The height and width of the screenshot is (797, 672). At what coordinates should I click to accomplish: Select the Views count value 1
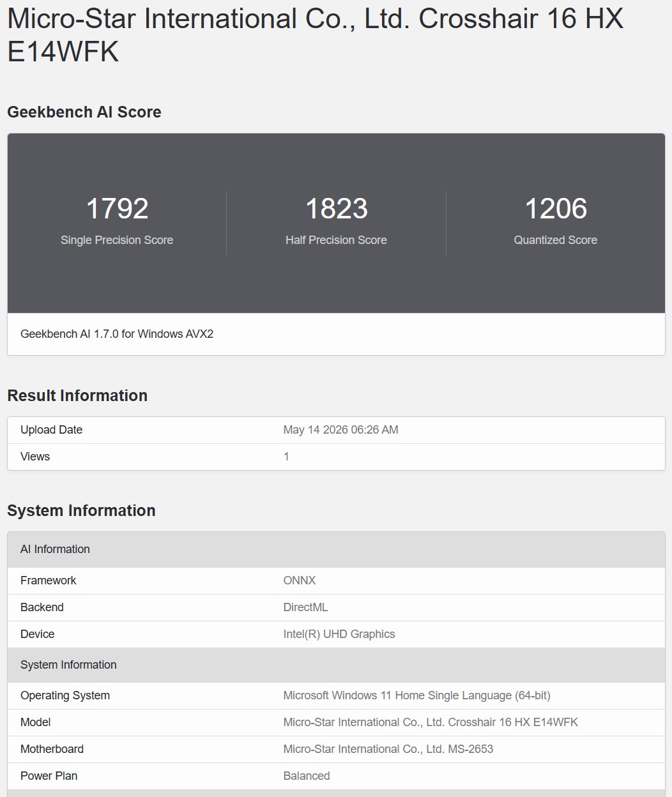click(x=286, y=457)
